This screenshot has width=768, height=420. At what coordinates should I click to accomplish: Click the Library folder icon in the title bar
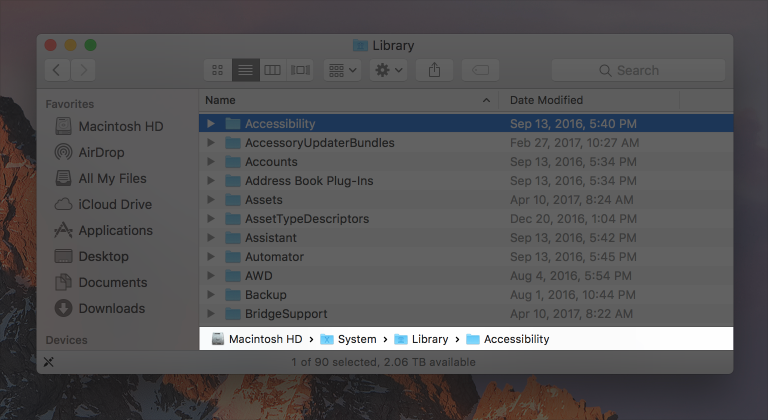(x=360, y=46)
